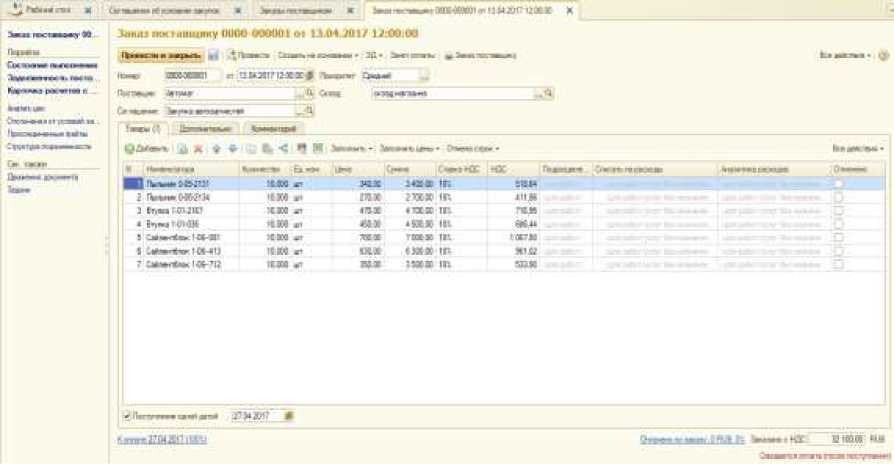The image size is (894, 464).
Task: Click the Провести и закрыть button
Action: pos(161,56)
